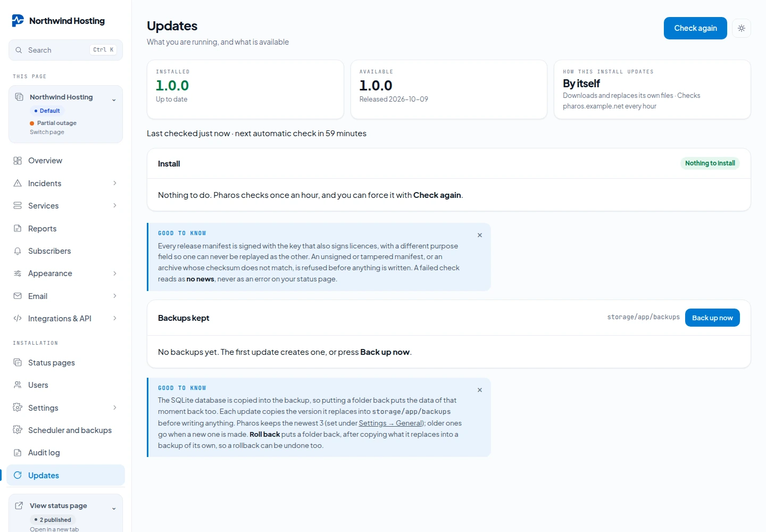766x532 pixels.
Task: Click the Integrations & API code icon
Action: point(18,318)
